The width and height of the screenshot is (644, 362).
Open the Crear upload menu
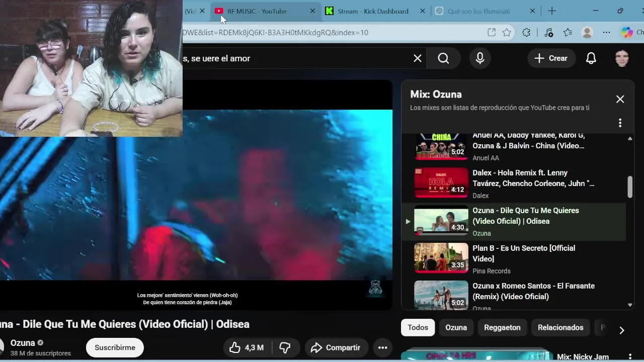[x=551, y=58]
